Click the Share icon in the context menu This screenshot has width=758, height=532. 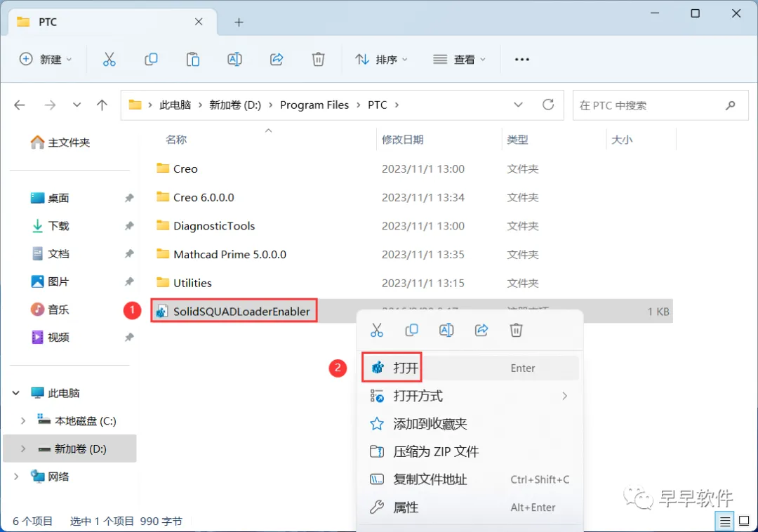pyautogui.click(x=481, y=331)
